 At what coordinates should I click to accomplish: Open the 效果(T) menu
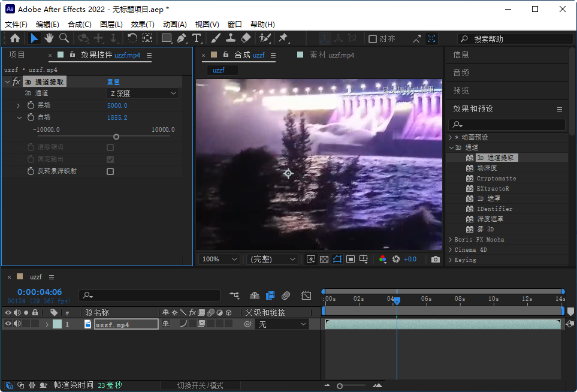pos(143,24)
